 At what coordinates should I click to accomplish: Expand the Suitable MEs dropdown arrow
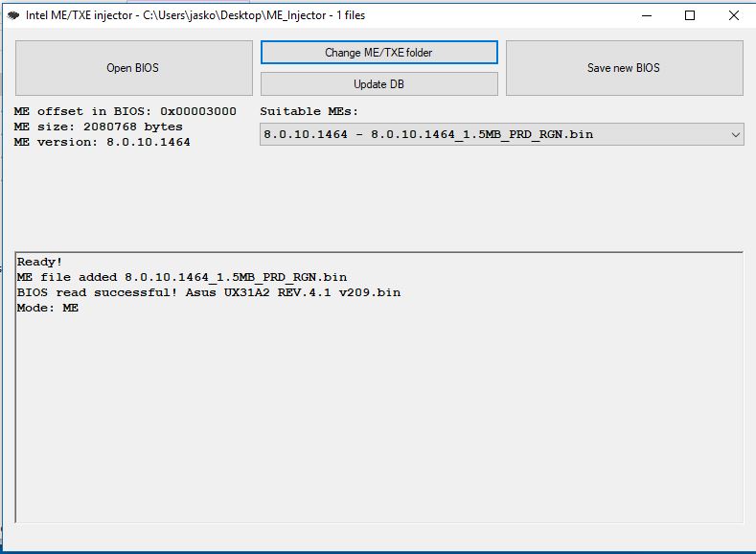click(x=735, y=134)
